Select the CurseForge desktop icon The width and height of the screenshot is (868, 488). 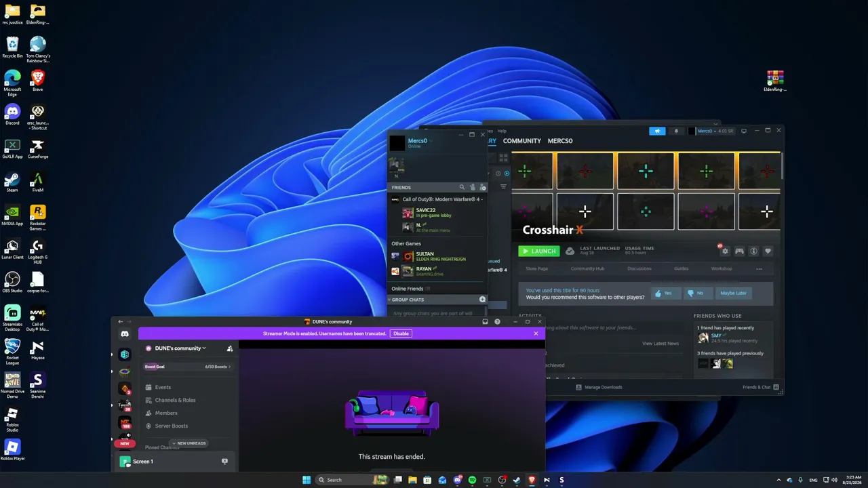pos(37,148)
